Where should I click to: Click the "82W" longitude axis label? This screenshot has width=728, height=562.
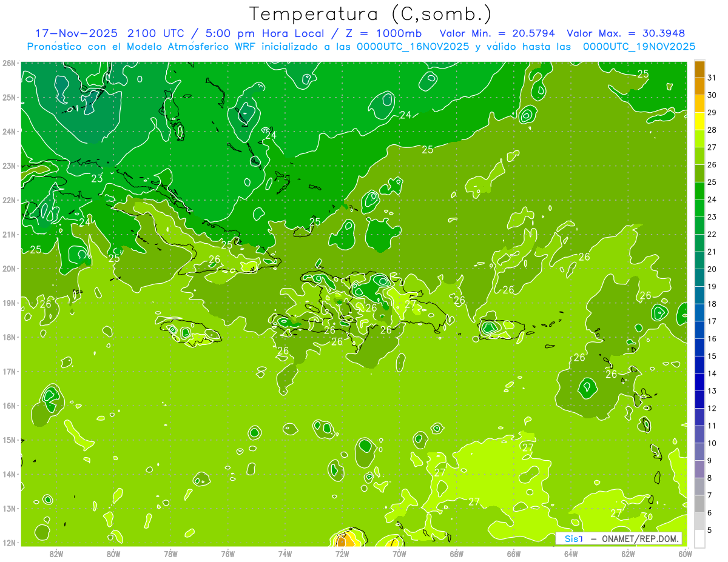pos(56,554)
